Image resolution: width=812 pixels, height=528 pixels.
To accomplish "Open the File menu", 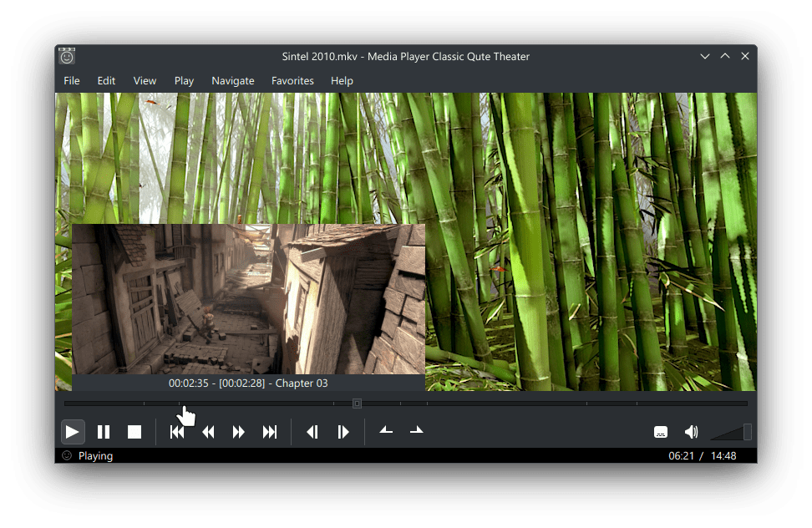I will 72,81.
